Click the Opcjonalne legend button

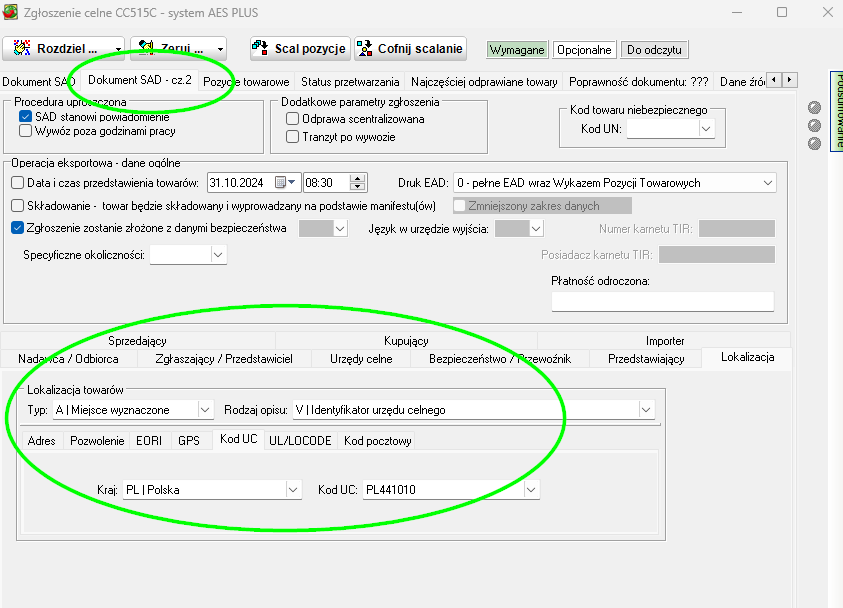click(584, 50)
